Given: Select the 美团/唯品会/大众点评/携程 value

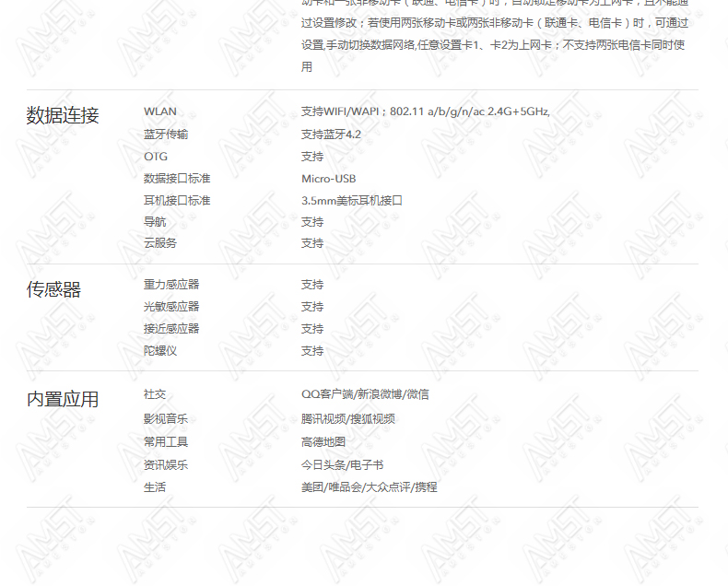Looking at the screenshot, I should tap(370, 487).
